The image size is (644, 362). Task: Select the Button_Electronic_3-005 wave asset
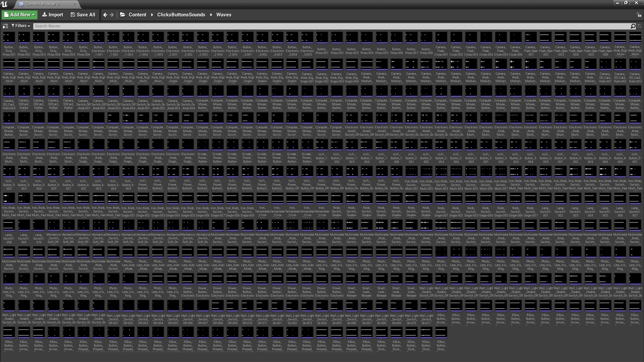[x=307, y=44]
